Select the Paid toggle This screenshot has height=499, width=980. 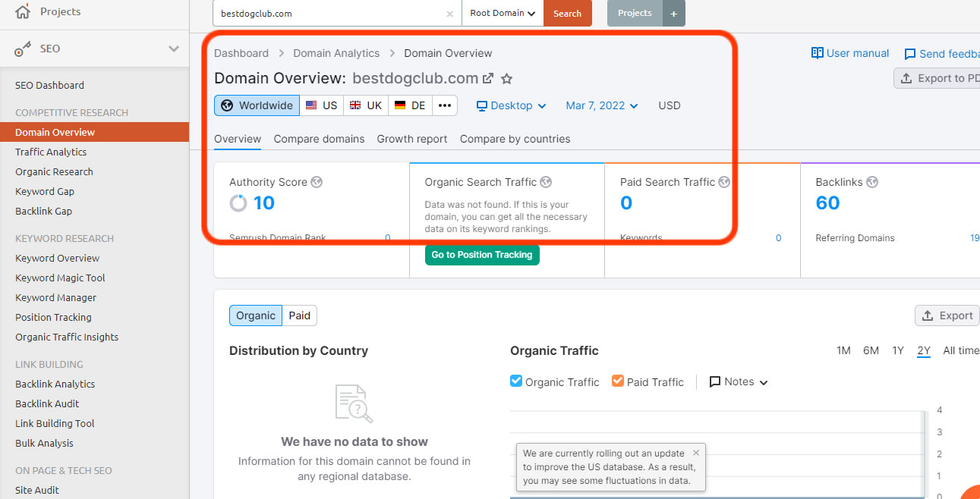(x=300, y=315)
